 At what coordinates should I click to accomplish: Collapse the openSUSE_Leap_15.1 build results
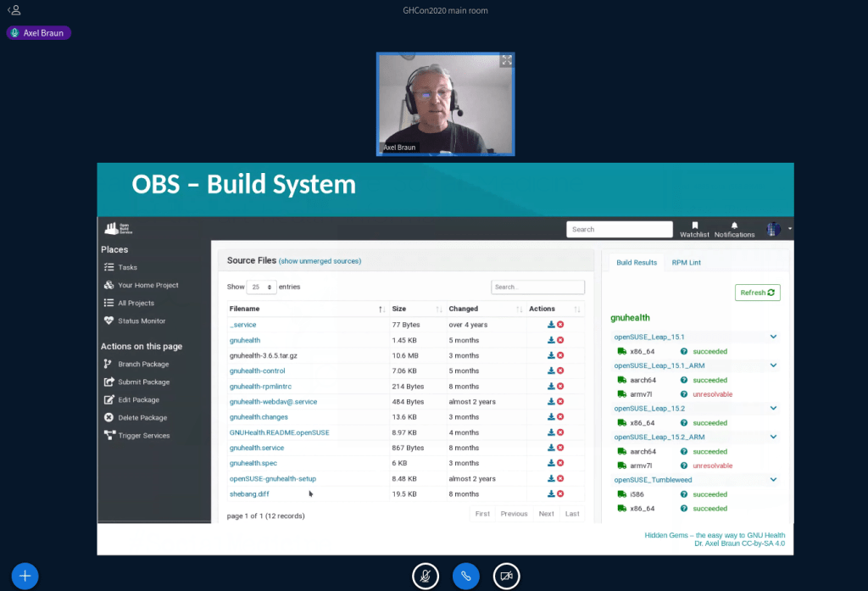[x=773, y=337]
